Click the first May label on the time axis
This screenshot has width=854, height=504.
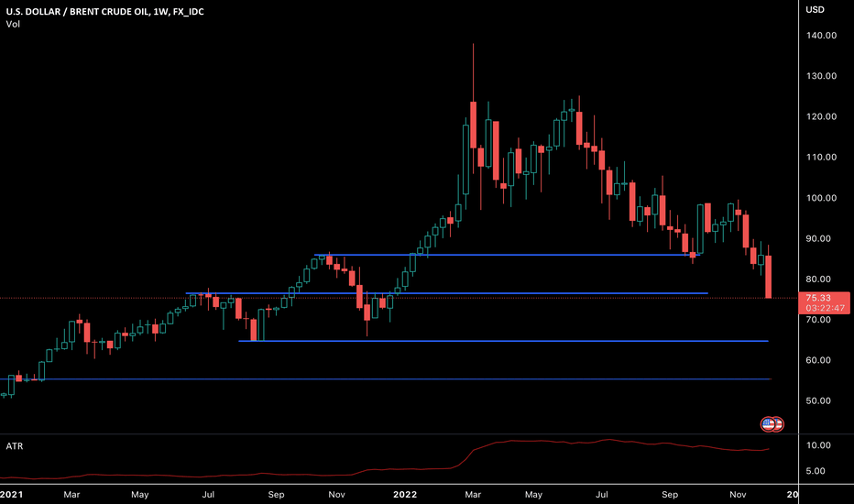(140, 494)
